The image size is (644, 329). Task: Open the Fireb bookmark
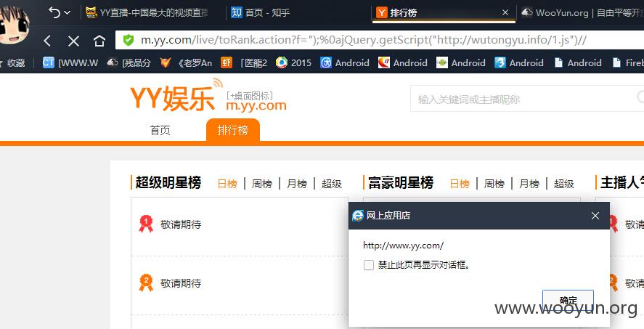(x=628, y=63)
